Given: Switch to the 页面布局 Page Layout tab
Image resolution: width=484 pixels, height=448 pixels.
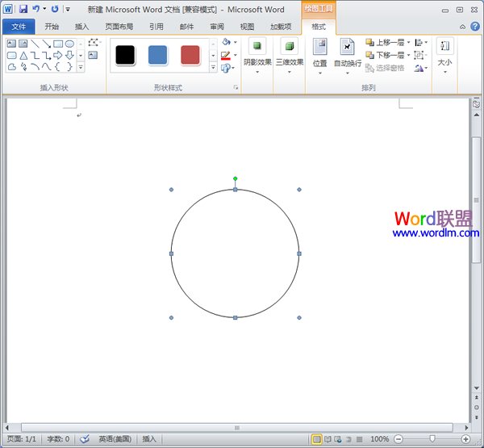Looking at the screenshot, I should point(119,27).
